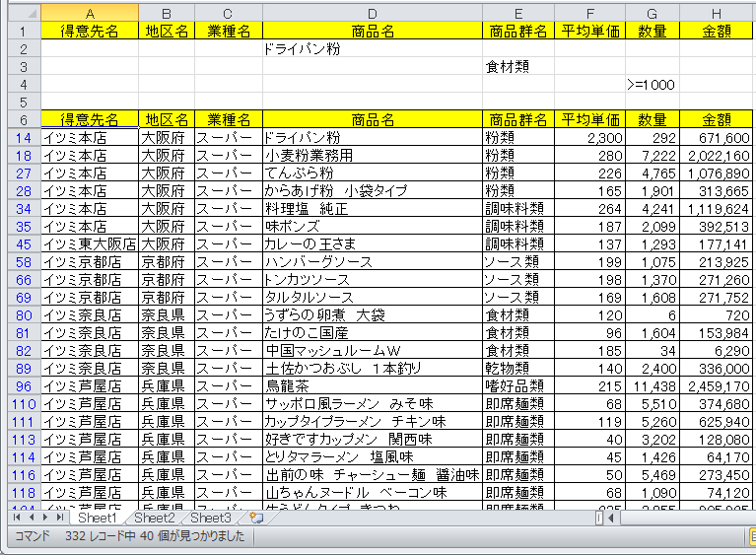Screen dimensions: 756x555
Task: Select column D header
Action: tap(372, 13)
